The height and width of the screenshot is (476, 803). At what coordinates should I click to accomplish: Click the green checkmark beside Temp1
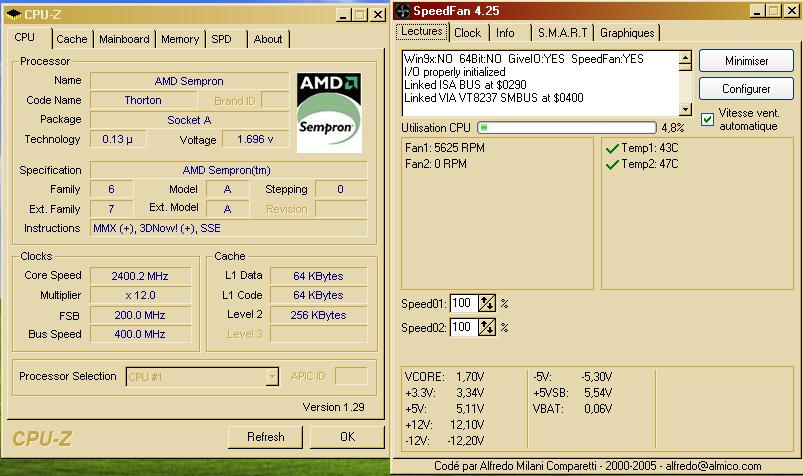[612, 149]
